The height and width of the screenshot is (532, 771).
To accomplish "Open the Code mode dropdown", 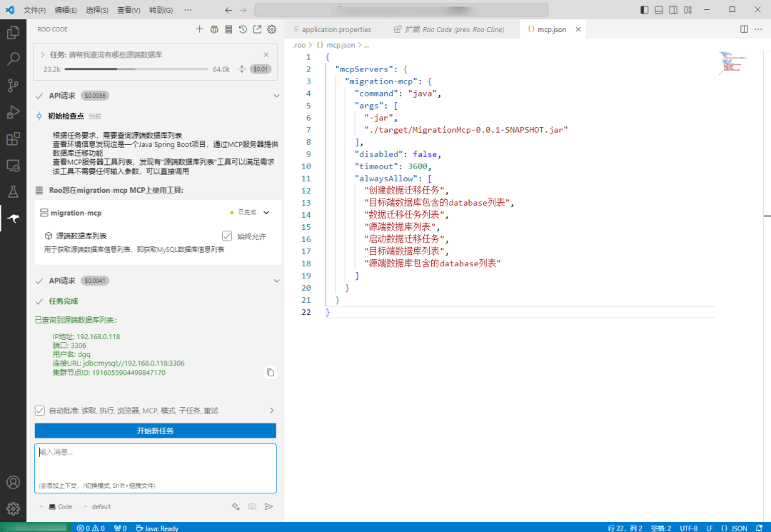I will click(x=56, y=506).
